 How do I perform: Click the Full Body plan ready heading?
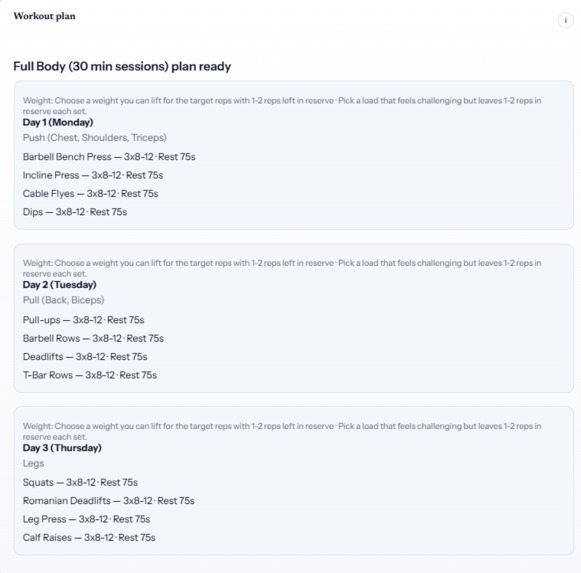pos(122,66)
